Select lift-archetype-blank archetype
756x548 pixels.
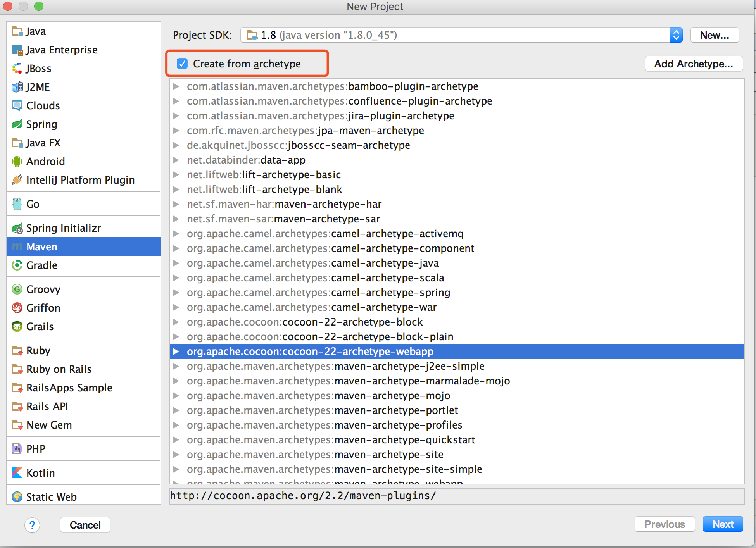(x=457, y=189)
